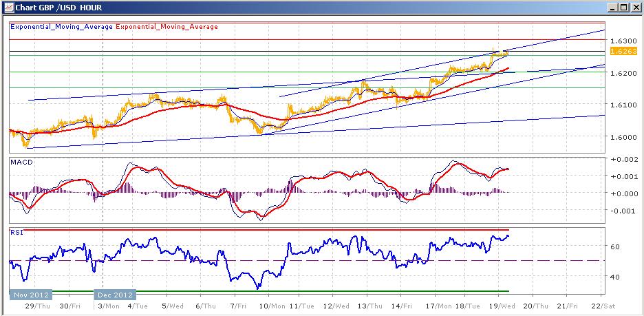Click the 4/Tue date label
This screenshot has height=316, width=644.
[136, 306]
